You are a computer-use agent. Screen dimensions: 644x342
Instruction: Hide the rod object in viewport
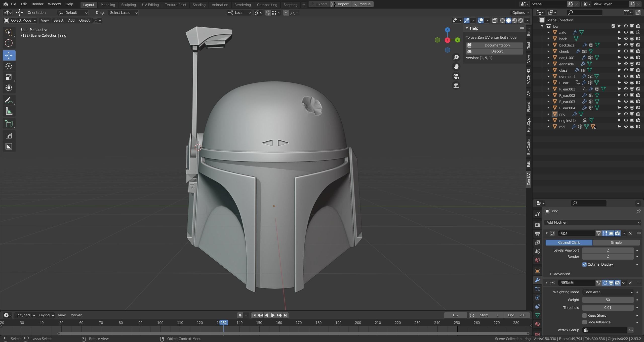click(x=626, y=127)
